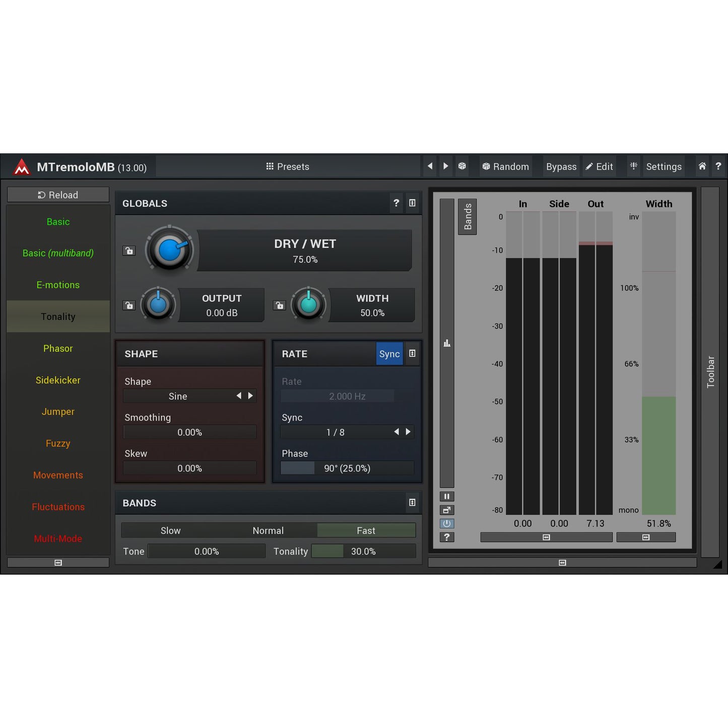Click the analyzer histogram icon beside the meters
The height and width of the screenshot is (728, 728).
pos(446,343)
